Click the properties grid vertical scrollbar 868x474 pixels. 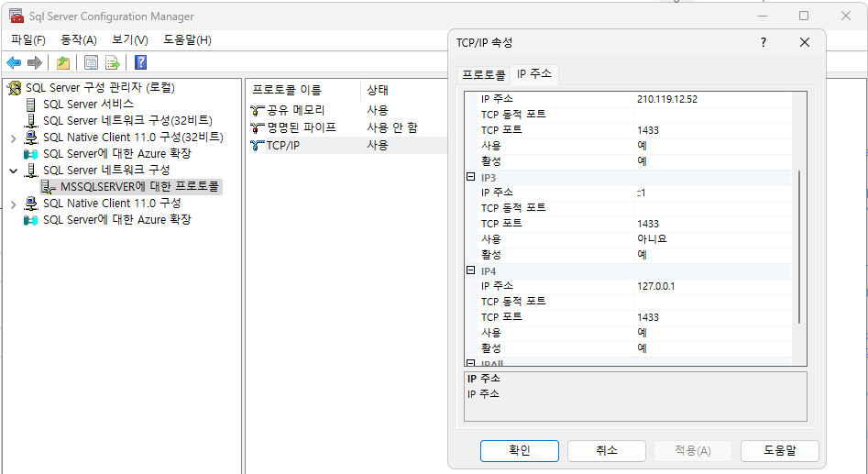click(x=799, y=247)
